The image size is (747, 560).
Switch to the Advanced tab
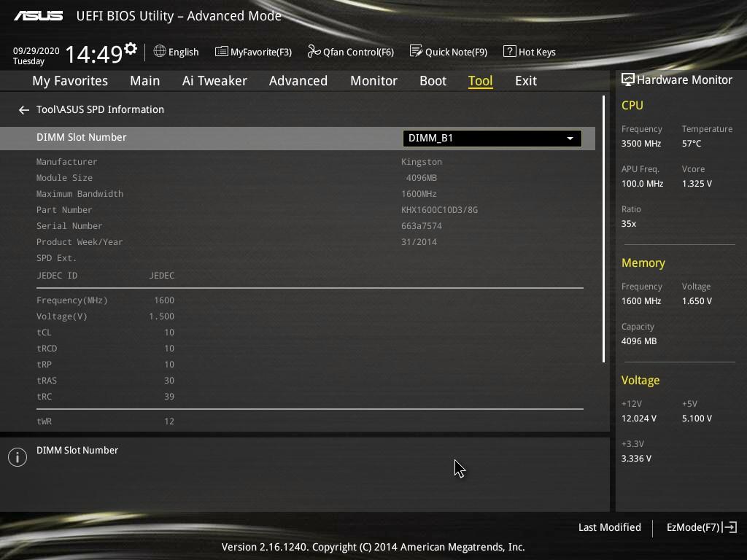(x=298, y=81)
